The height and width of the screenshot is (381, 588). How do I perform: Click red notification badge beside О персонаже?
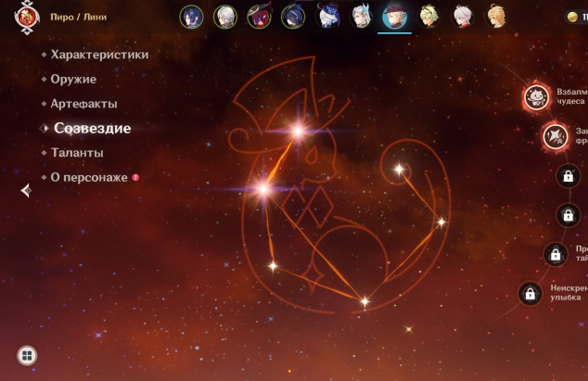[135, 177]
